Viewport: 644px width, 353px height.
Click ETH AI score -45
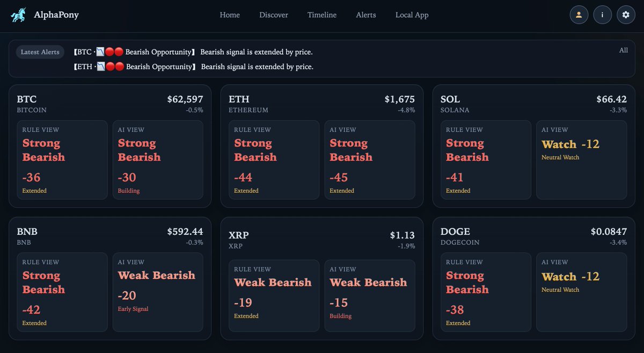coord(339,177)
